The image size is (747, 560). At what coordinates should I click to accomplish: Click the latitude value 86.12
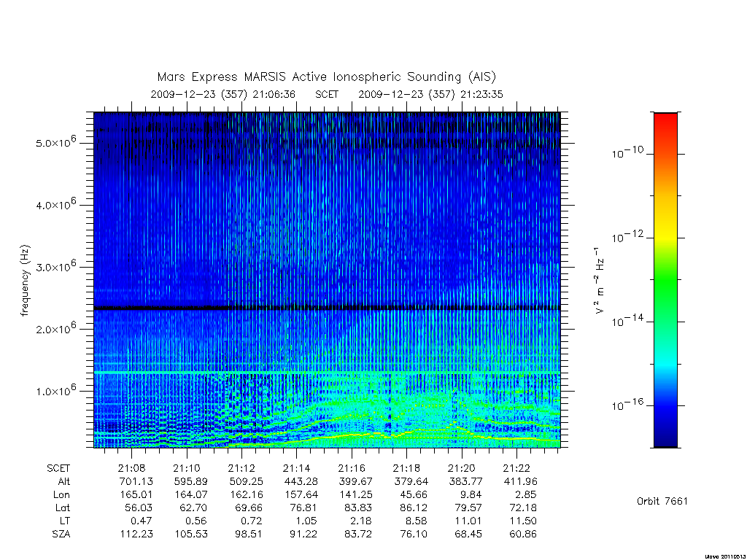pyautogui.click(x=414, y=507)
